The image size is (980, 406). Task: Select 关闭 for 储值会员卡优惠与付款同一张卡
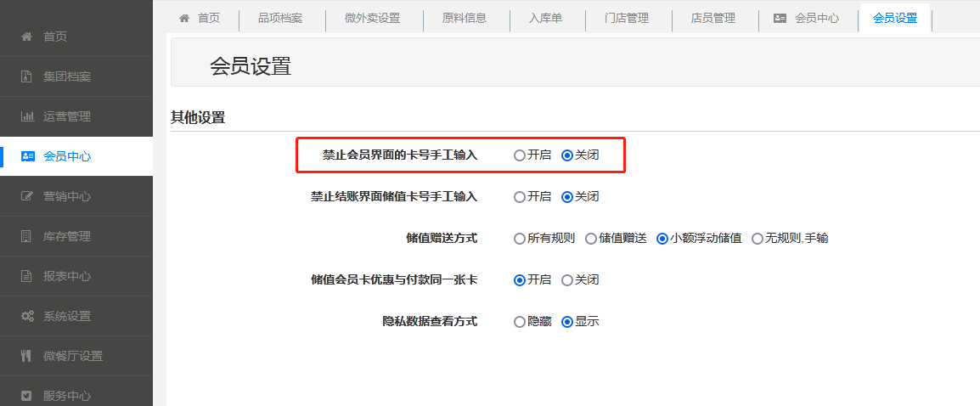click(567, 279)
